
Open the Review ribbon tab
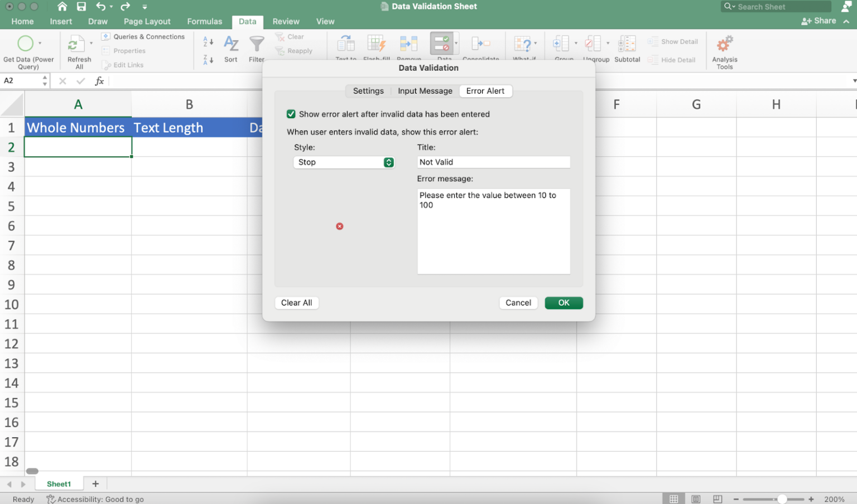click(x=286, y=21)
